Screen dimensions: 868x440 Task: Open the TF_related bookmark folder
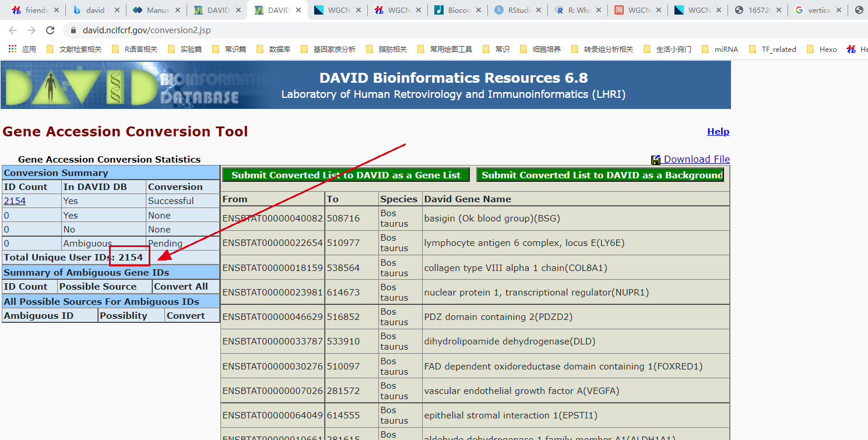tap(772, 50)
